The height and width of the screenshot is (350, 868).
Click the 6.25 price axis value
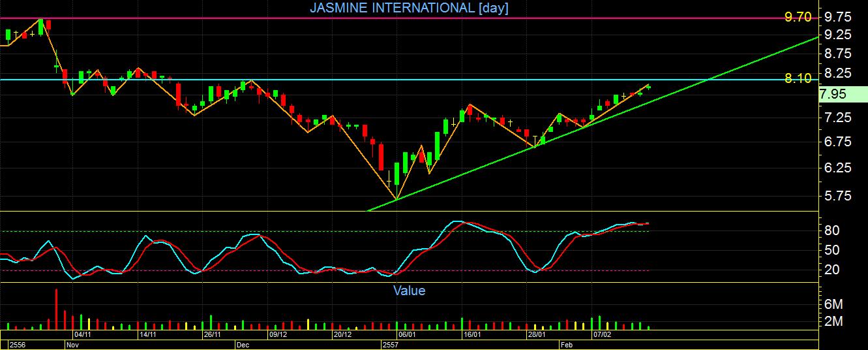tap(838, 168)
